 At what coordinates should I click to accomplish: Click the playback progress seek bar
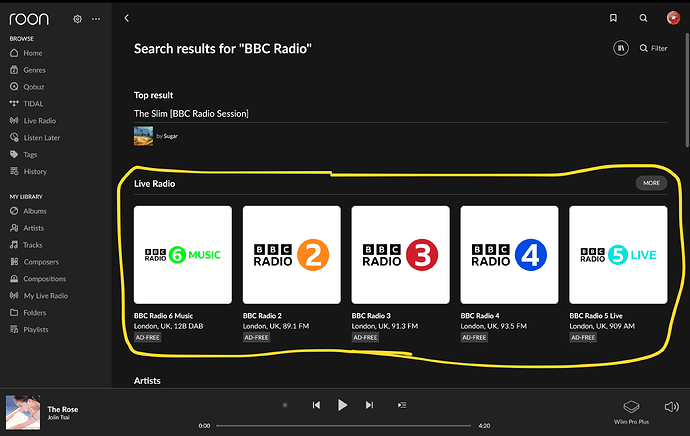[343, 425]
